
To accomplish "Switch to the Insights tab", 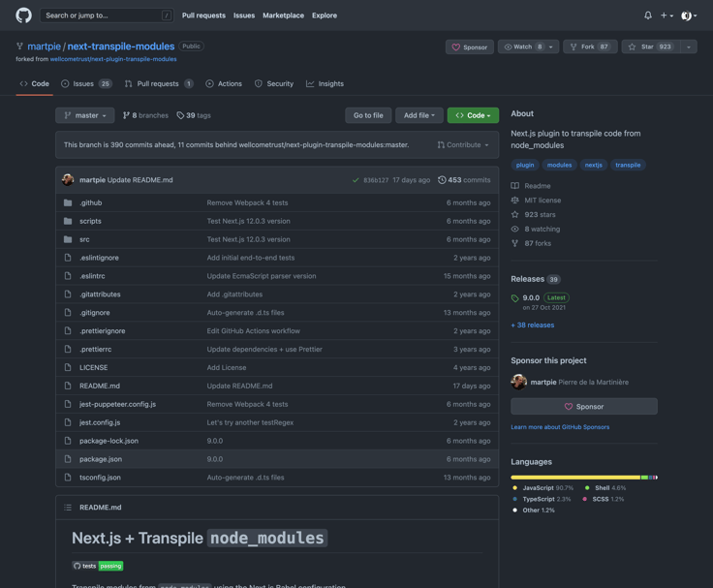I will click(325, 83).
